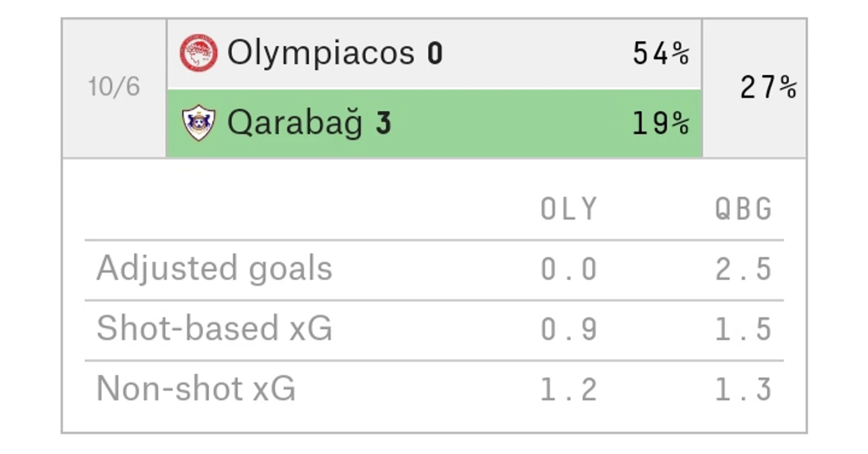This screenshot has width=868, height=454.
Task: Click Qarabağ 19% win probability
Action: pos(661,124)
